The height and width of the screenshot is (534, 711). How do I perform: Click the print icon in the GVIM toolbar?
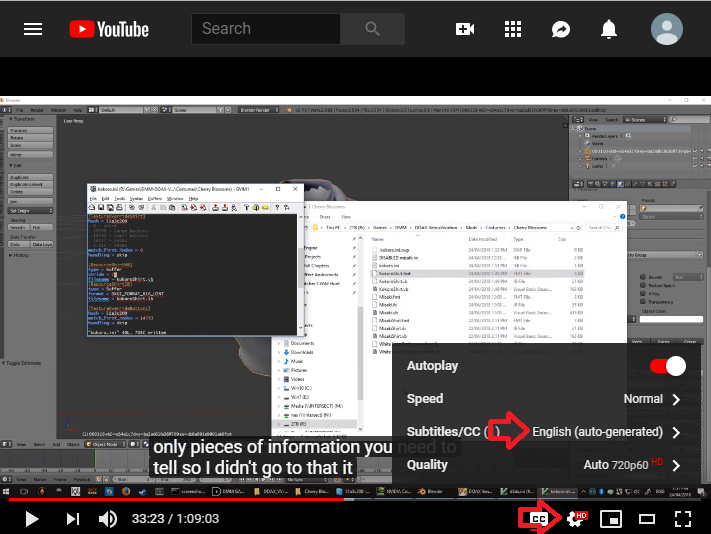(119, 208)
